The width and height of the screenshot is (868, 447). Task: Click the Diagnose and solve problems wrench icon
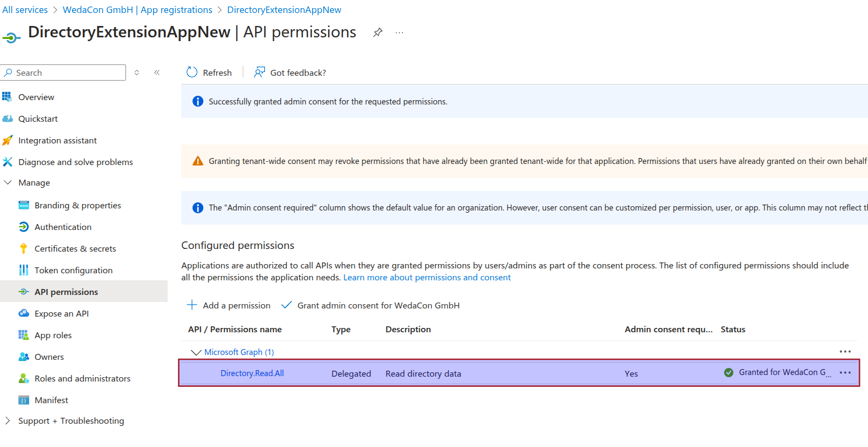point(7,162)
